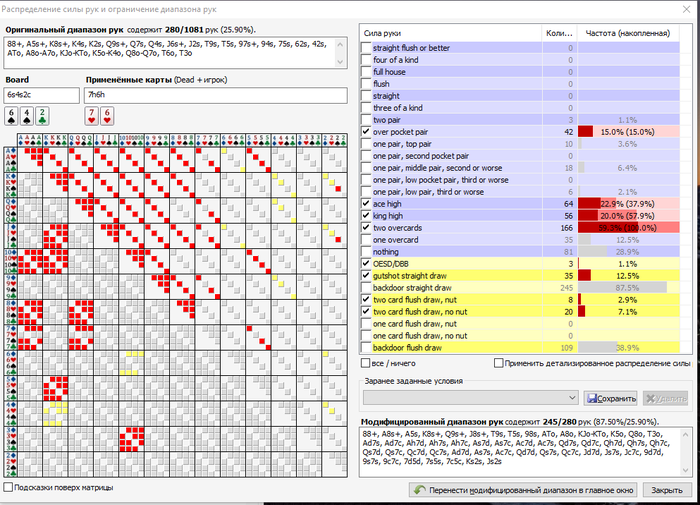Viewport: 700px width, 505px height.
Task: Select 'one card flush draw, no nut' label
Action: (x=420, y=336)
